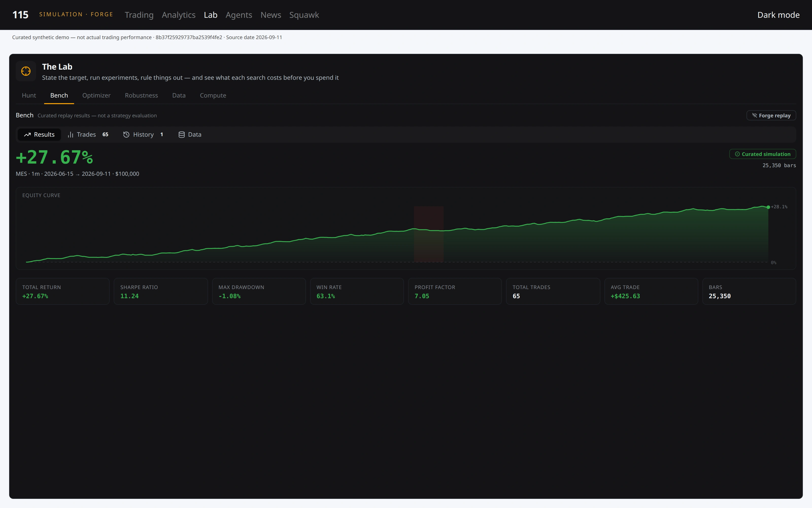Image resolution: width=812 pixels, height=508 pixels.
Task: Click the Curated simulation check icon
Action: pyautogui.click(x=737, y=154)
